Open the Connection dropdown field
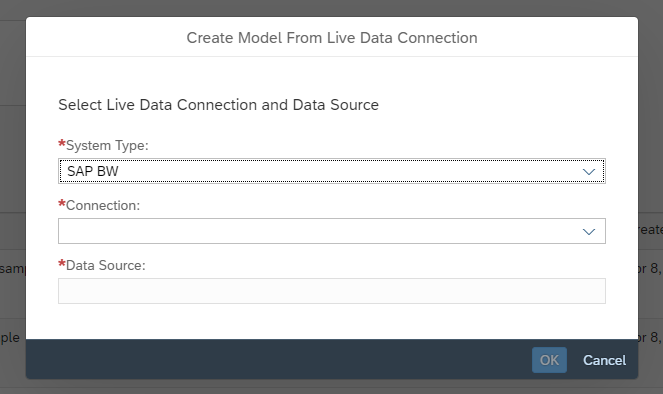Image resolution: width=663 pixels, height=394 pixels. [332, 231]
